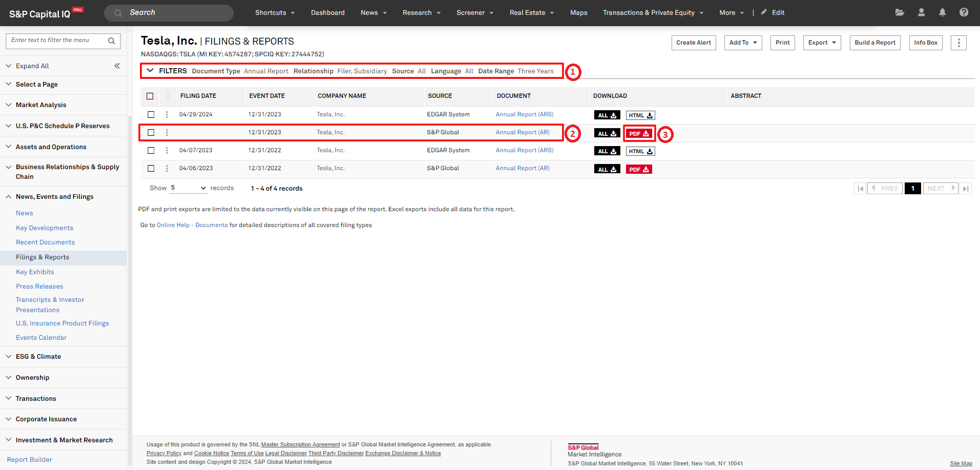980x470 pixels.
Task: Download ALL for S&P Global 12/31/2023 row
Action: (x=607, y=133)
